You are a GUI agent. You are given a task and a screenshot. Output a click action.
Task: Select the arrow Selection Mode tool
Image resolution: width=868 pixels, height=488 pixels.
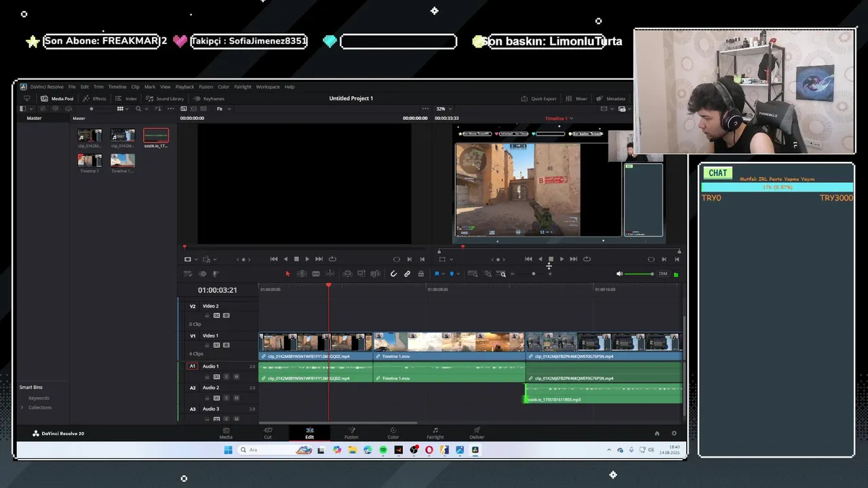287,274
